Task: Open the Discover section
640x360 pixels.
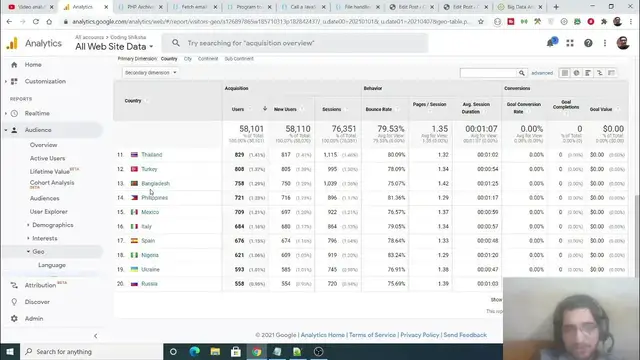Action: click(x=37, y=302)
